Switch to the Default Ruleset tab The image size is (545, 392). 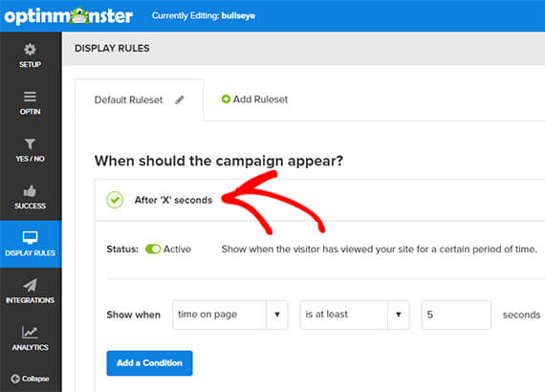[139, 100]
